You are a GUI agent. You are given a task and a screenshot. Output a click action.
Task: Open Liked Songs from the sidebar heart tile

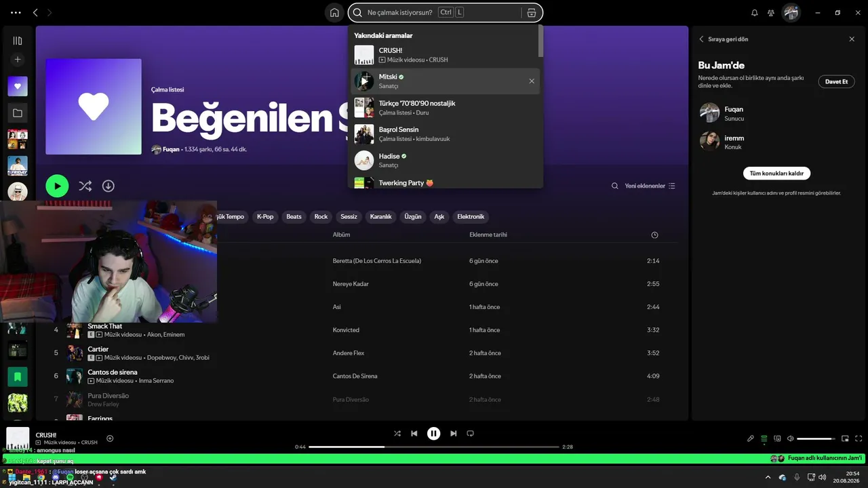pos(18,86)
